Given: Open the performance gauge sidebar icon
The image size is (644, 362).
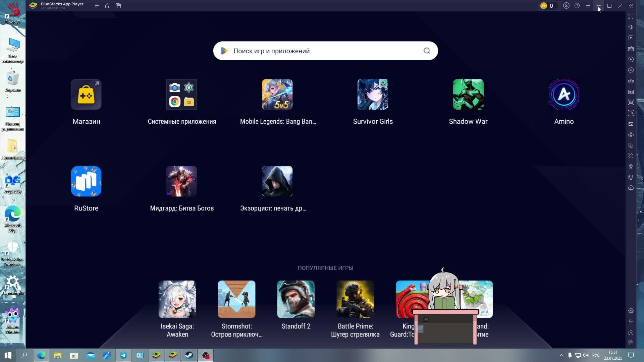Looking at the screenshot, I should point(631,188).
